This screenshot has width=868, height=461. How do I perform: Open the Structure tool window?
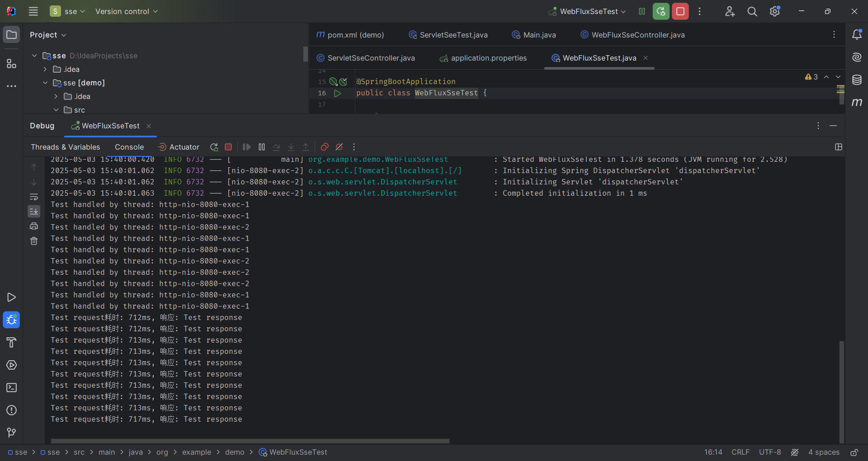point(12,64)
